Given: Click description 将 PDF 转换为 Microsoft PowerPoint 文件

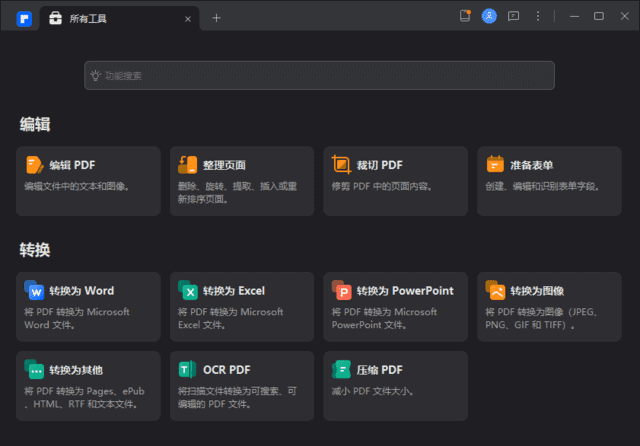Looking at the screenshot, I should tap(384, 318).
